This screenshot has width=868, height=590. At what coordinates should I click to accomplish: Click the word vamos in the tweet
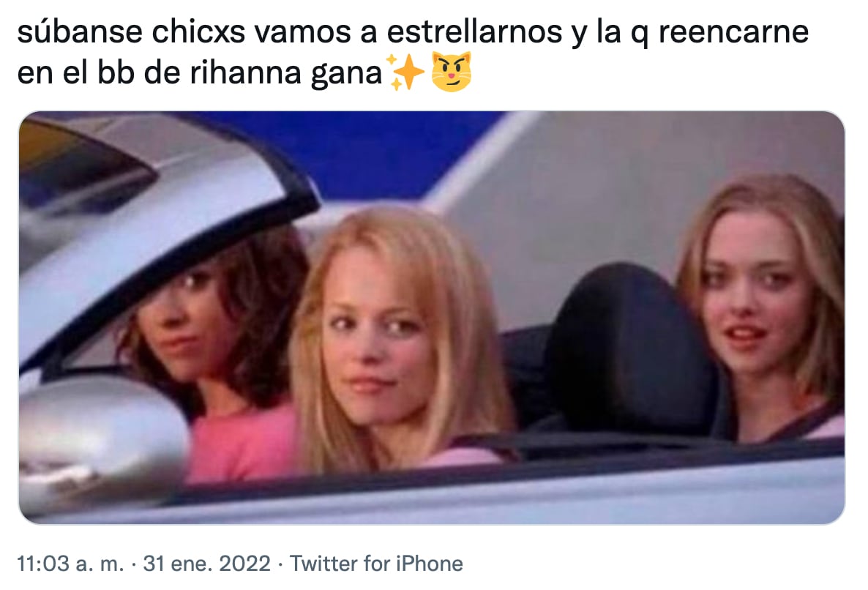coord(303,33)
